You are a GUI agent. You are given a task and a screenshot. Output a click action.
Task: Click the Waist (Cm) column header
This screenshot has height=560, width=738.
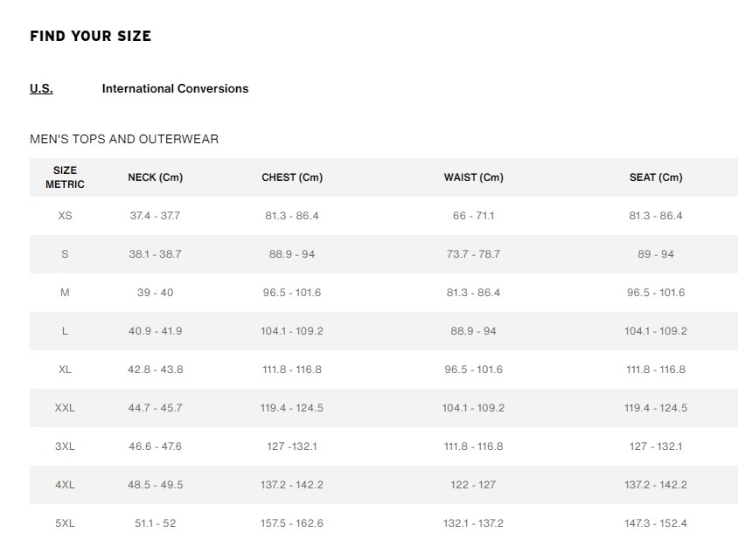tap(473, 177)
